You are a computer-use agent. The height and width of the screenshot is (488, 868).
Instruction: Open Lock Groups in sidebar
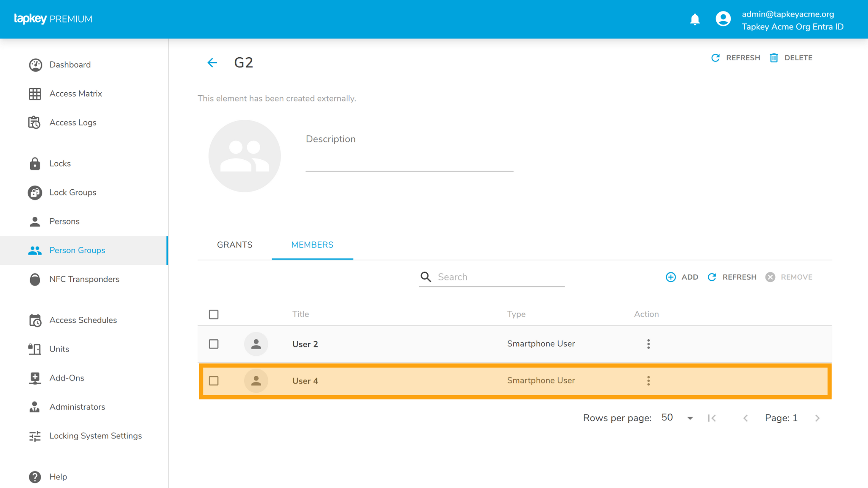[72, 192]
